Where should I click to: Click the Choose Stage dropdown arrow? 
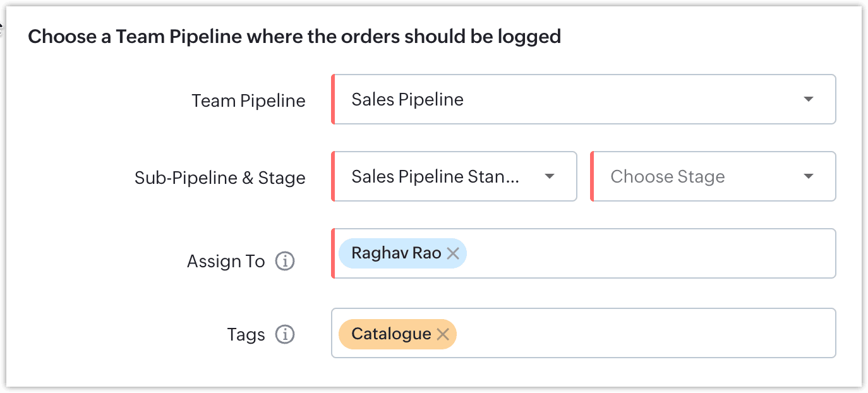808,176
